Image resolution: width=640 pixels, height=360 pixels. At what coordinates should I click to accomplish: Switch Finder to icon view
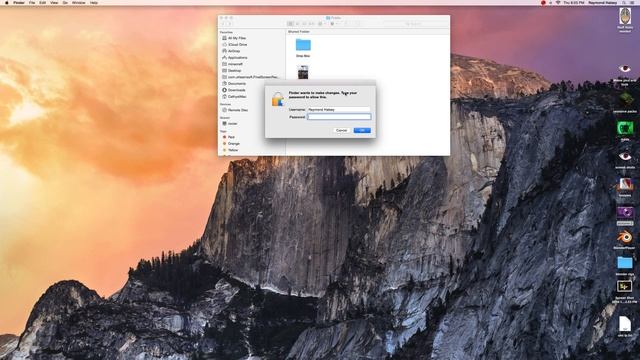point(290,24)
